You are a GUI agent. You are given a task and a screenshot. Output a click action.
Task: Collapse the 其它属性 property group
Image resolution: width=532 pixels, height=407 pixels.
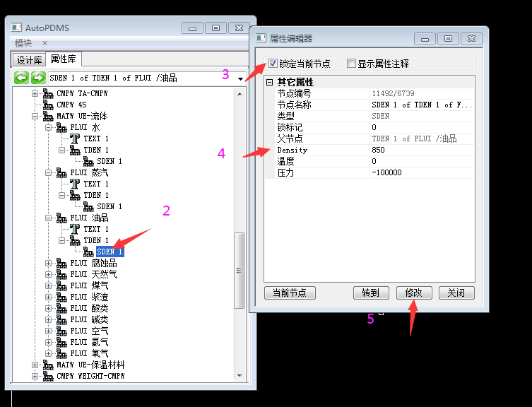(269, 83)
